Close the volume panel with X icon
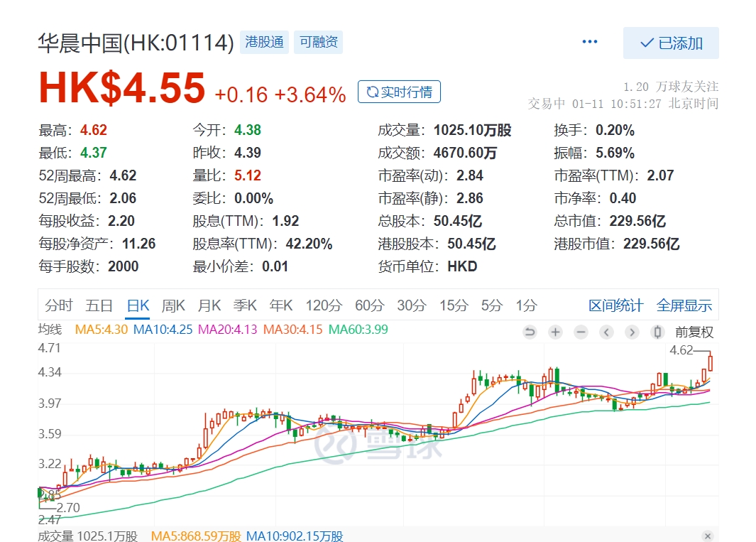Screen dimensions: 756x542 pyautogui.click(x=707, y=536)
